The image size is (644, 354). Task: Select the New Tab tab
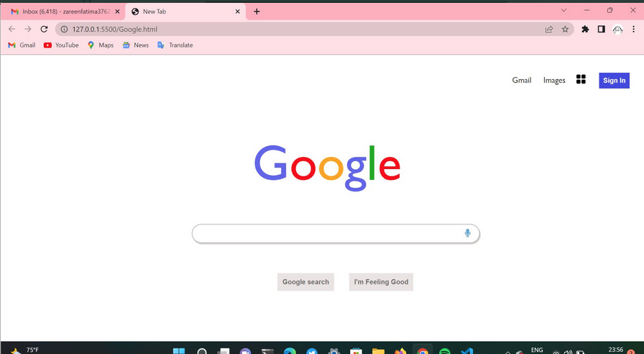(x=185, y=12)
